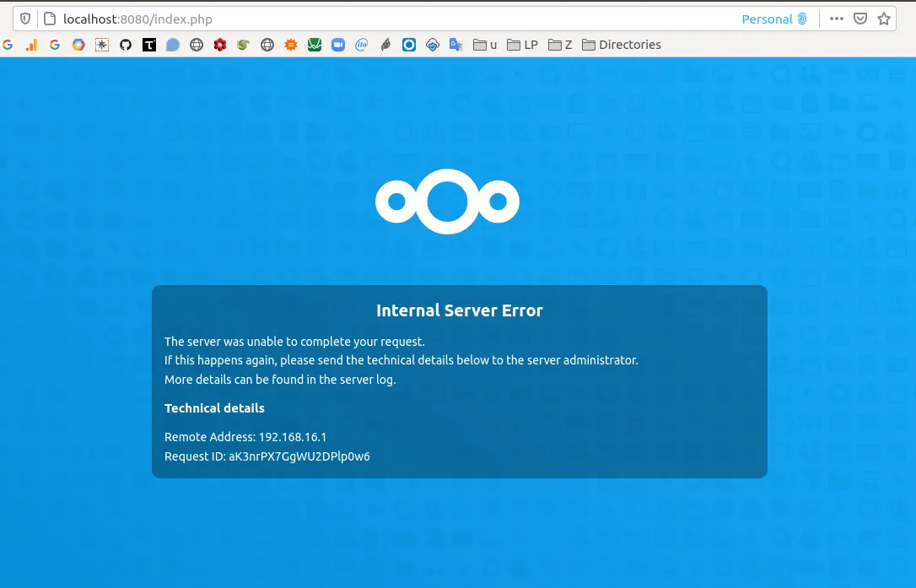This screenshot has width=916, height=588.
Task: Expand the "Z" bookmarks folder
Action: coord(560,45)
